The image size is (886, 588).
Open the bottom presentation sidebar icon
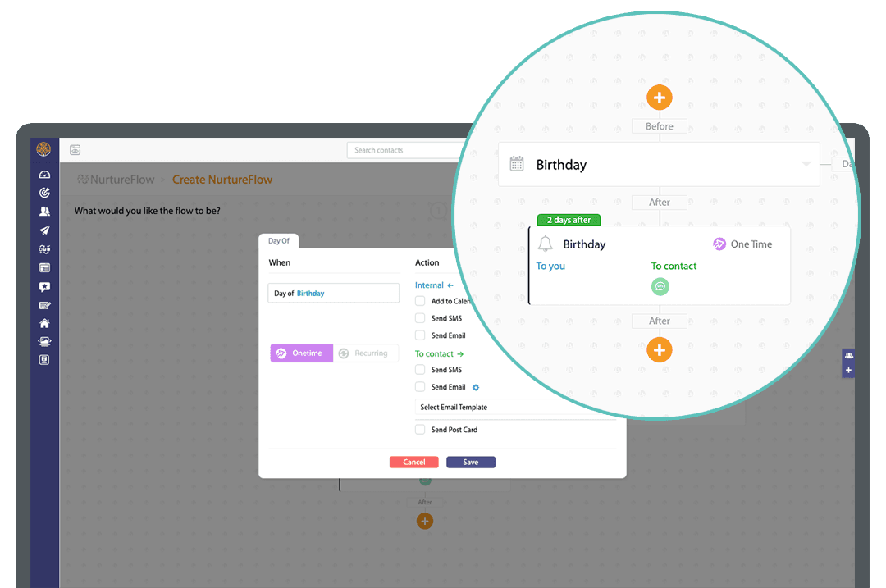[44, 360]
